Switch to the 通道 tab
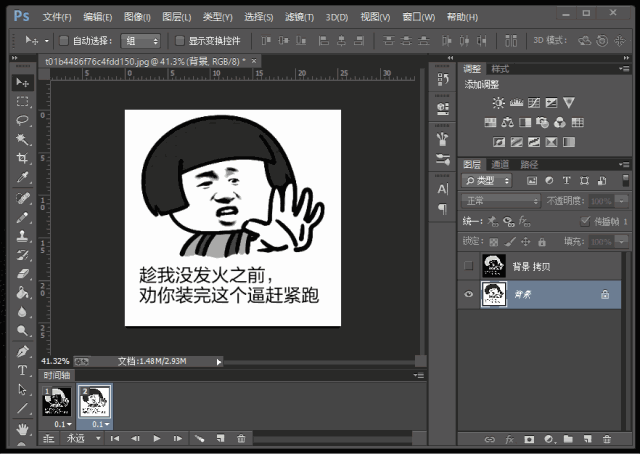Screen dimensions: 640x454 coord(500,165)
